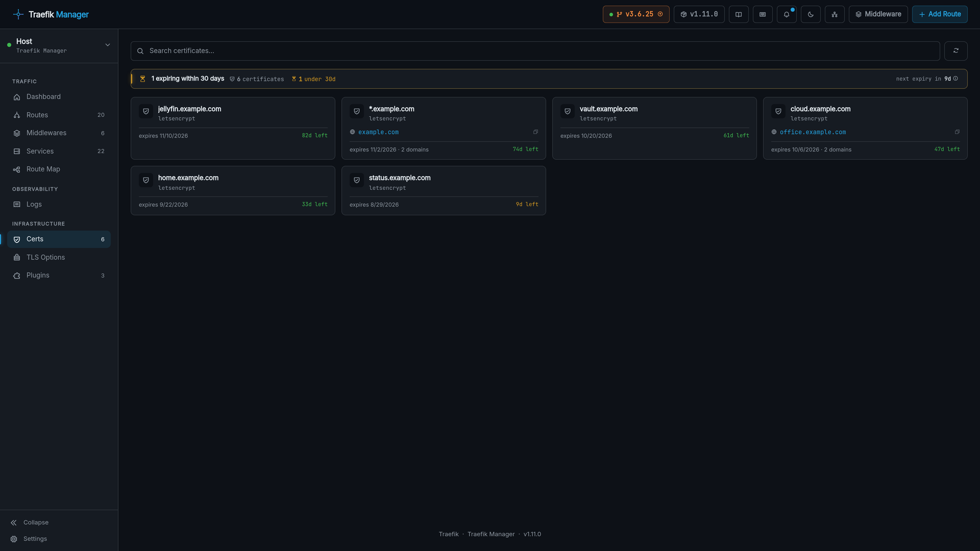
Task: Open the office.example.com link
Action: point(813,132)
